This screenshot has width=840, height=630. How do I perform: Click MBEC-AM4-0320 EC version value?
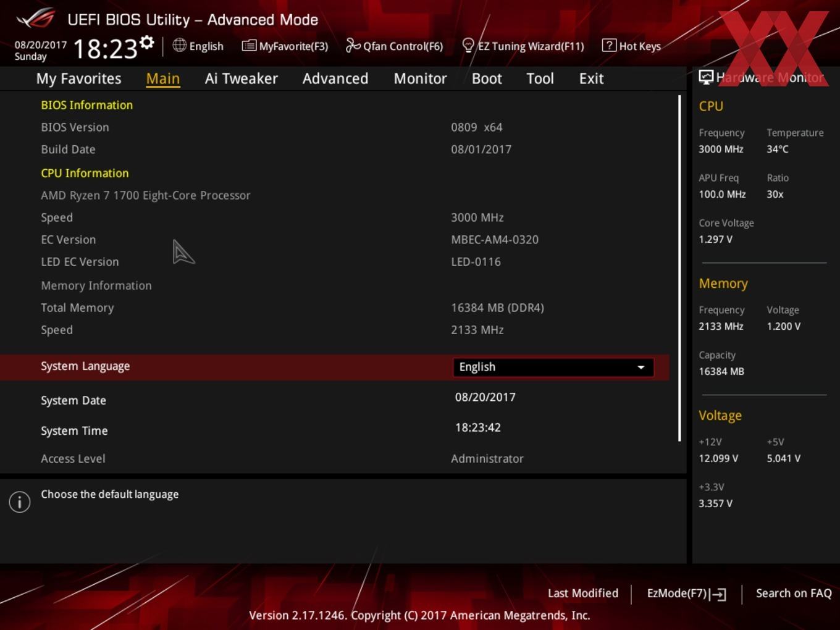[495, 240]
